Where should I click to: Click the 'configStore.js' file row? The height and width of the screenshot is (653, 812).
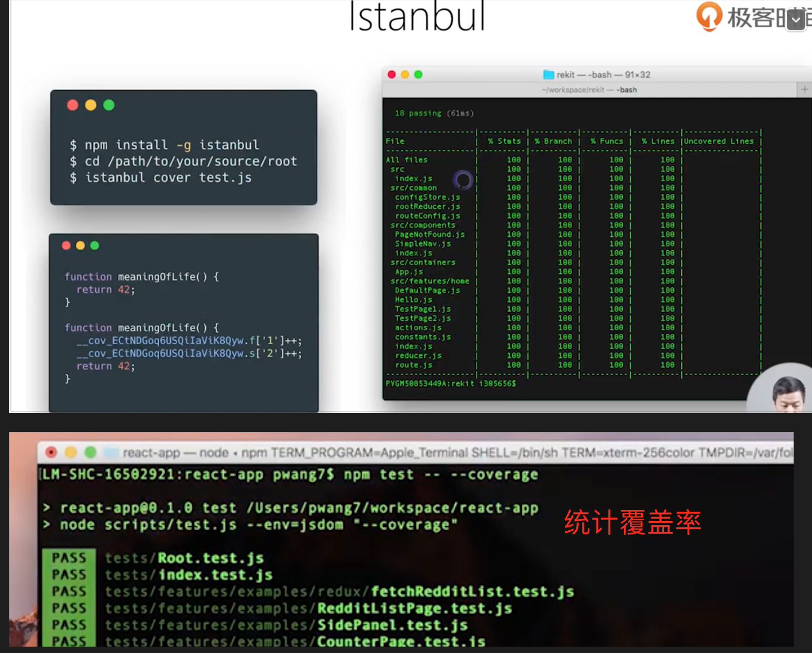(428, 197)
